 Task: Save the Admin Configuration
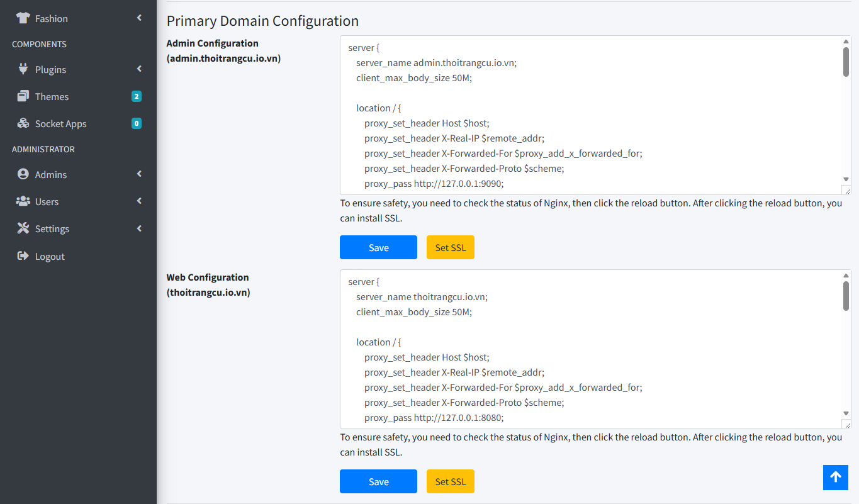(x=378, y=247)
